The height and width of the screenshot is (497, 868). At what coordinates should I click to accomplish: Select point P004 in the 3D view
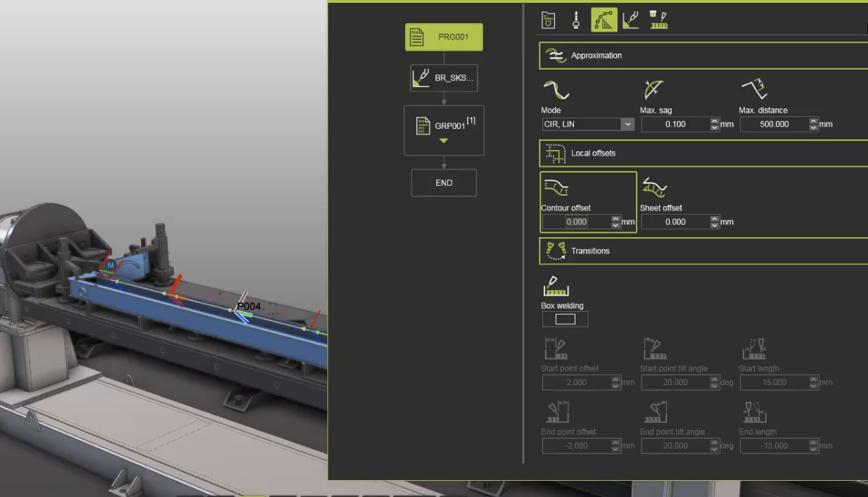click(x=248, y=307)
